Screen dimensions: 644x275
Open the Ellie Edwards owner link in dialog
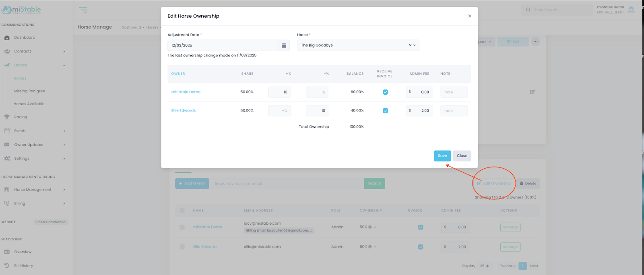click(x=183, y=111)
